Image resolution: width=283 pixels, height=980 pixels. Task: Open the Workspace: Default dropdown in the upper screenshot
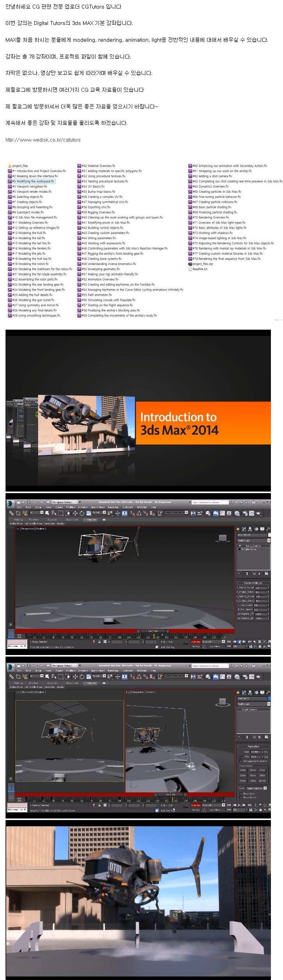pos(65,502)
